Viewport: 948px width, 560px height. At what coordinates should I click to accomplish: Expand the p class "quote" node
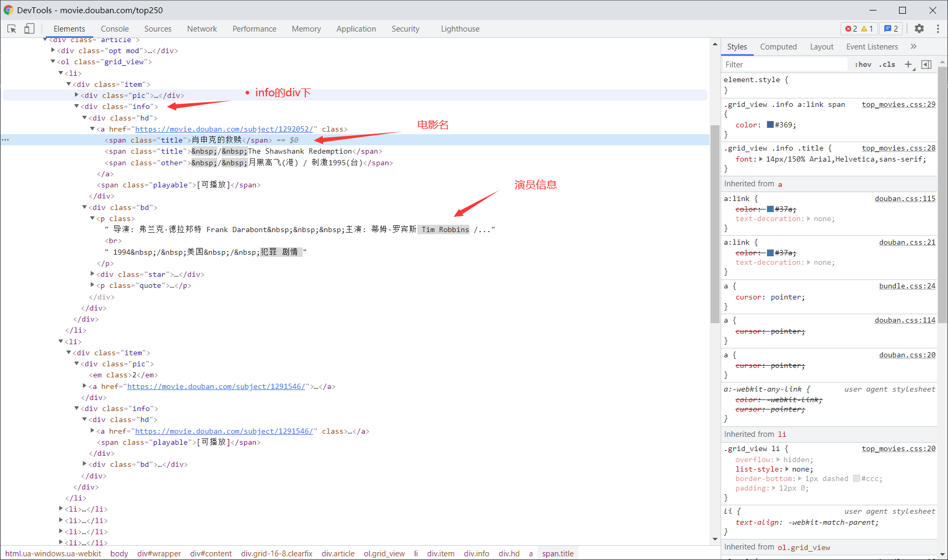pos(92,285)
